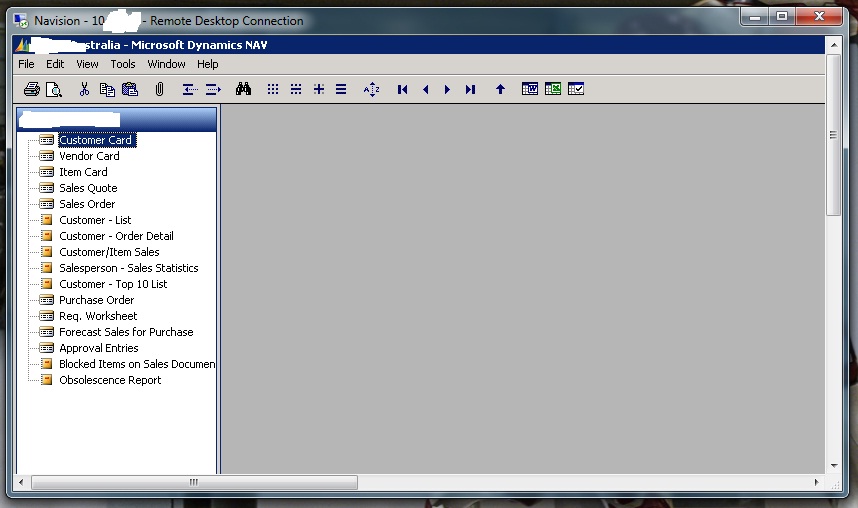Click the horizontal scrollbar thumb
Viewport: 858px width, 508px height.
tap(194, 482)
